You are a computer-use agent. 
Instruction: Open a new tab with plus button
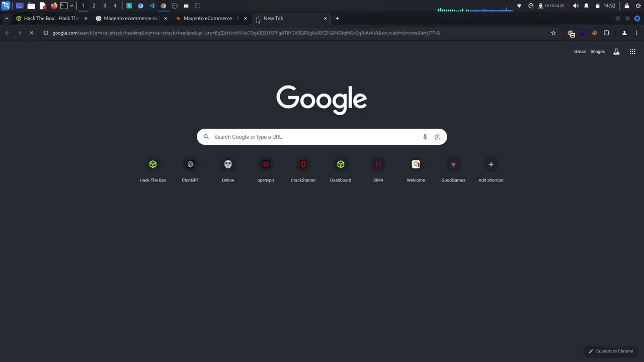[337, 19]
